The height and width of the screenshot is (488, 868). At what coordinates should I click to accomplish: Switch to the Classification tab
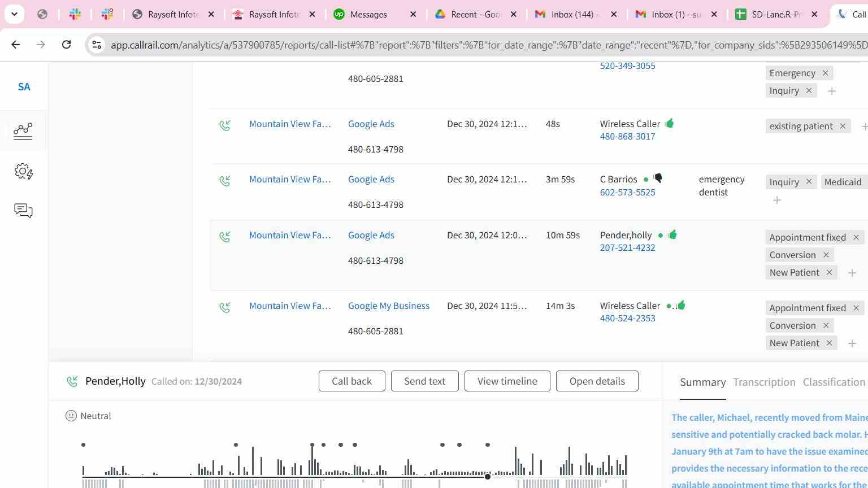click(x=834, y=382)
